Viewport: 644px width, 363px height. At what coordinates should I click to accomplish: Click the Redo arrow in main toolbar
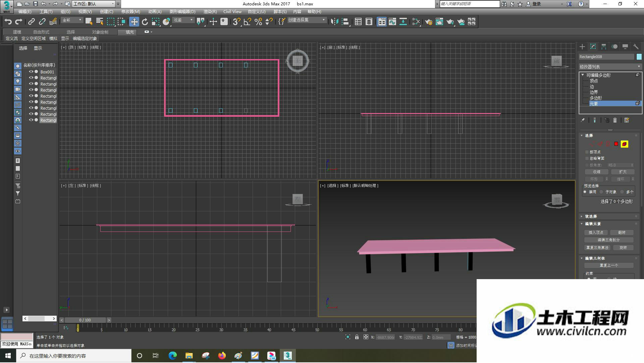pos(19,22)
